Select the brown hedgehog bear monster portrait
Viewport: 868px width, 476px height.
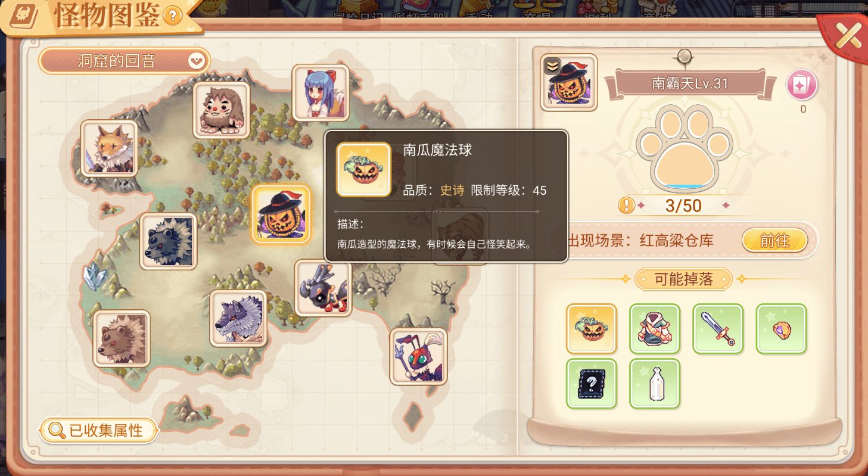122,338
